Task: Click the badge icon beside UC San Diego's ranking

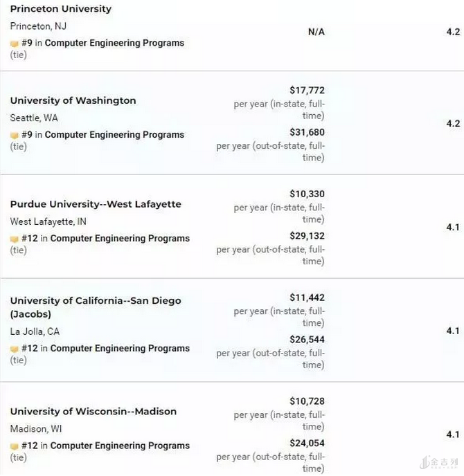Action: [14, 349]
